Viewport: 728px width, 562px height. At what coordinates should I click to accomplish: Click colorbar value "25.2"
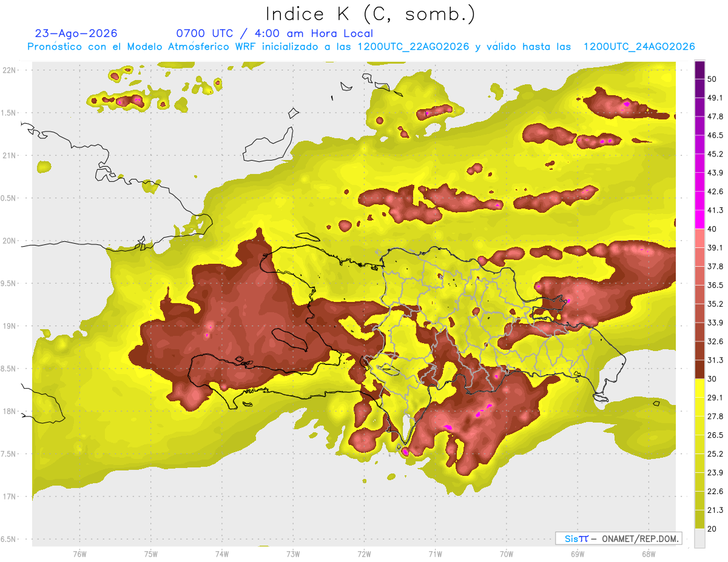(x=715, y=454)
